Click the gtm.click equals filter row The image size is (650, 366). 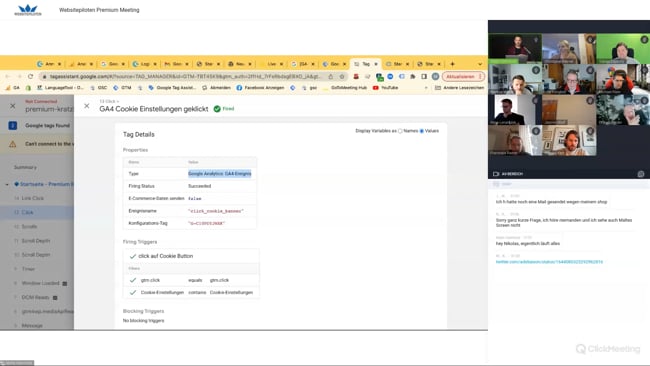click(x=191, y=280)
